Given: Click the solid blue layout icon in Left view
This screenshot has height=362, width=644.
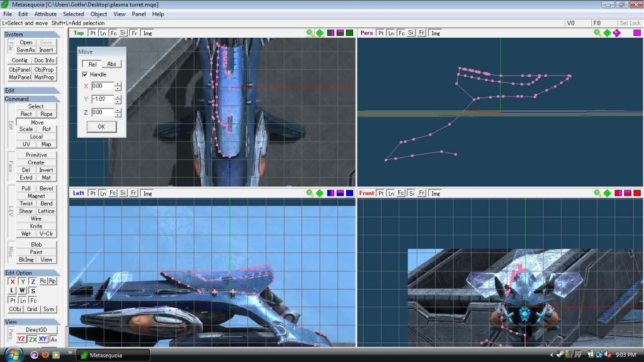Looking at the screenshot, I should click(349, 193).
